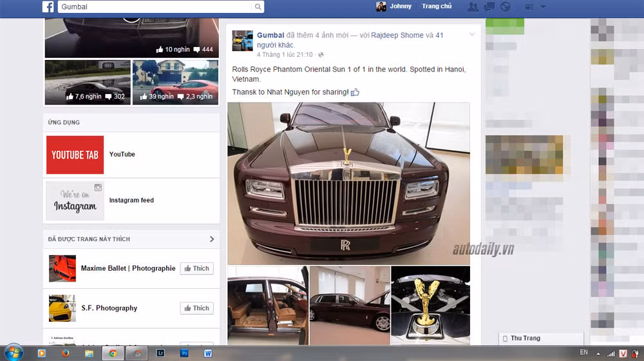
Task: Open Maxime Ballet | Photographie page link
Action: coord(128,268)
